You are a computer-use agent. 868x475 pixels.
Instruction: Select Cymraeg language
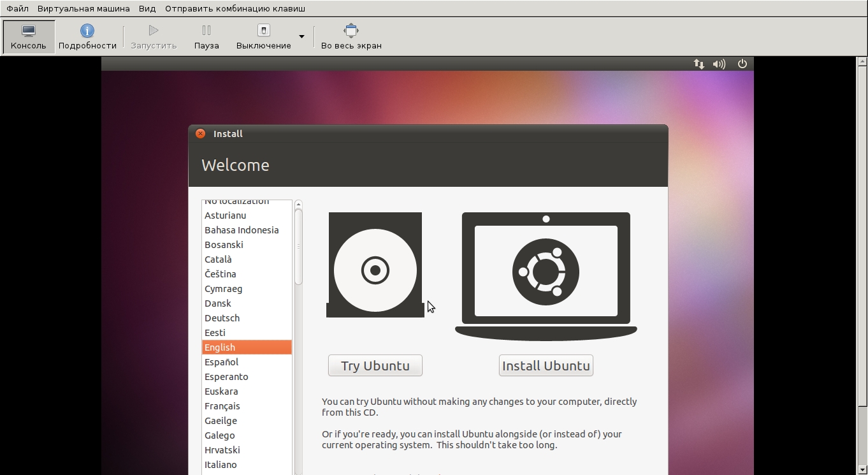click(x=247, y=289)
